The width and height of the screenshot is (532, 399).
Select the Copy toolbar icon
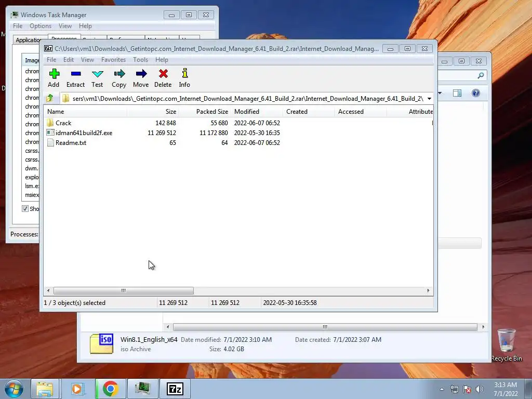point(119,78)
